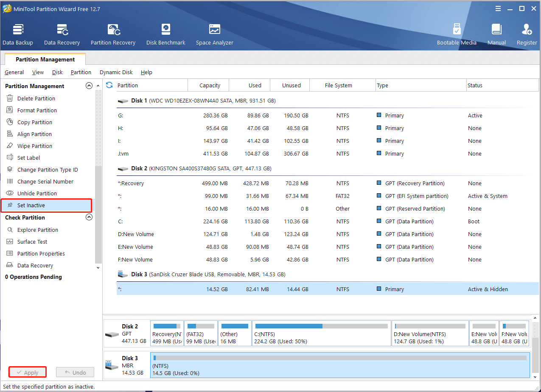Select the *:Recovery partition row
The width and height of the screenshot is (541, 392).
(328, 183)
